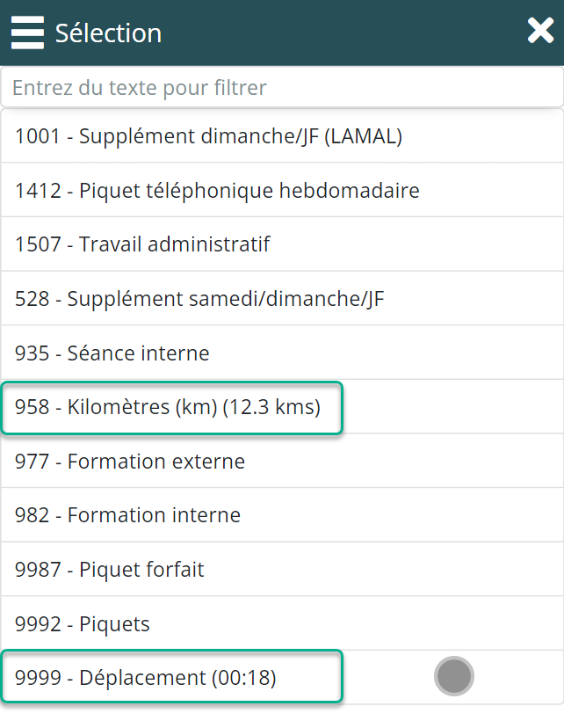Image resolution: width=564 pixels, height=728 pixels.
Task: Select 1001 - Supplément dimanche/JF (LAMAL)
Action: point(208,136)
